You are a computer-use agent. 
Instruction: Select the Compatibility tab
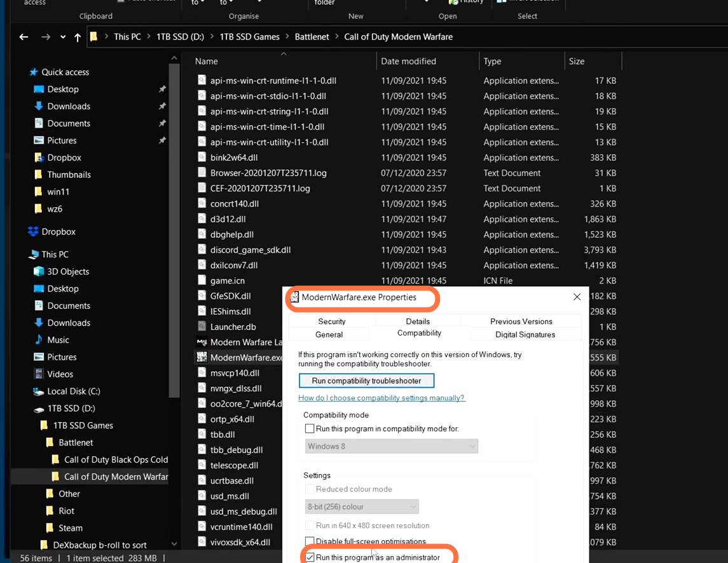[x=419, y=333]
